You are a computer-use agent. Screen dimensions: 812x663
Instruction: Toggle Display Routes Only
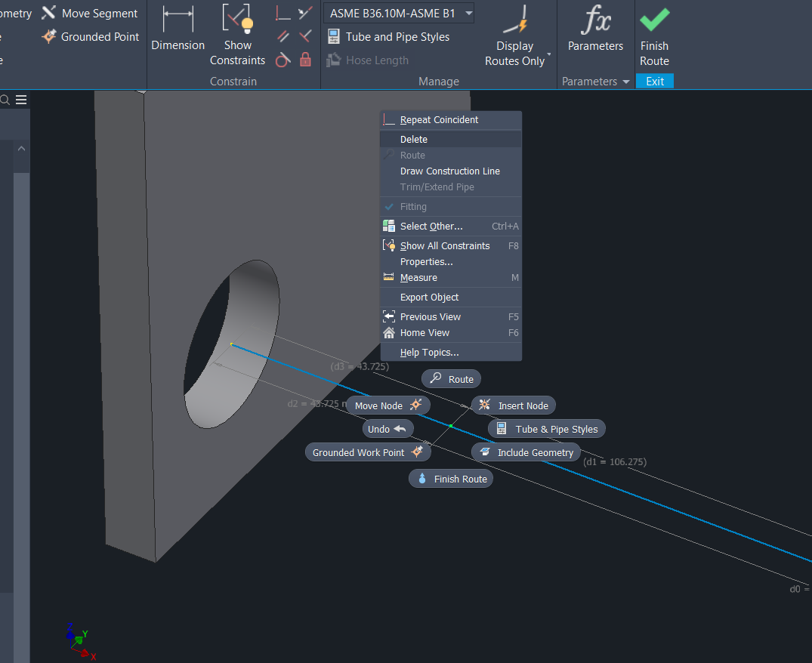[x=514, y=34]
